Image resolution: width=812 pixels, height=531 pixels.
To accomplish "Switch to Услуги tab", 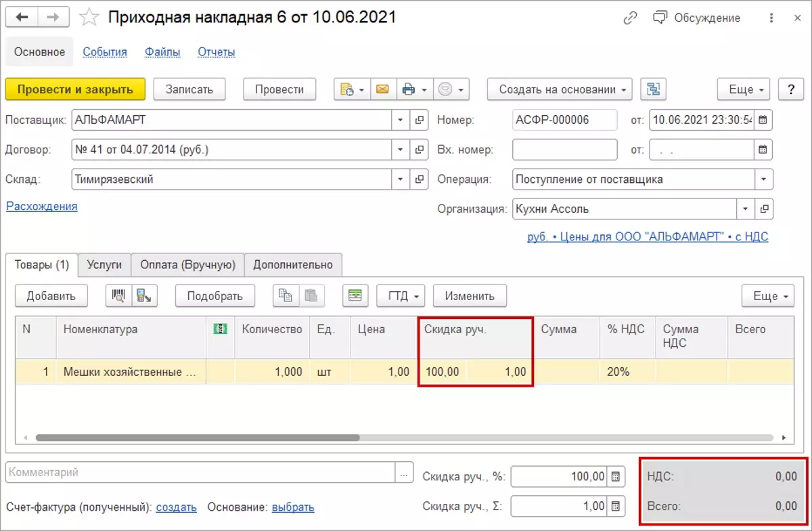I will [104, 265].
